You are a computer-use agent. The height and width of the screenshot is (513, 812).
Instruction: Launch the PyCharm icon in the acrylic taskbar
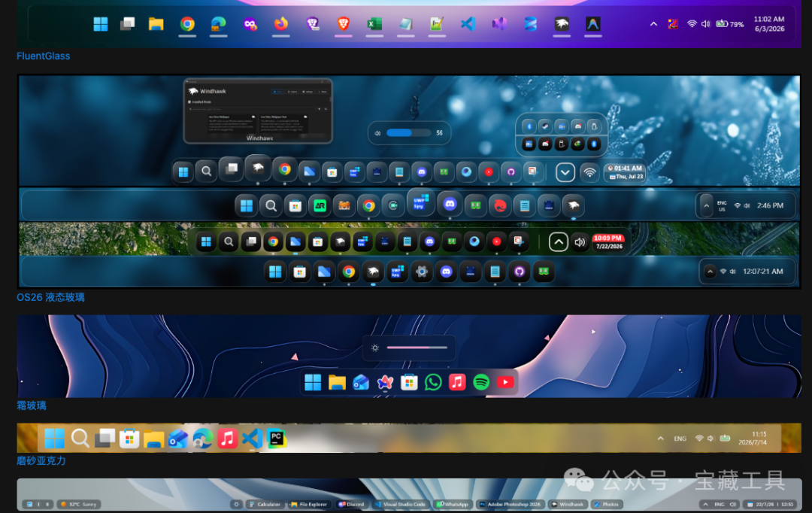(x=277, y=439)
